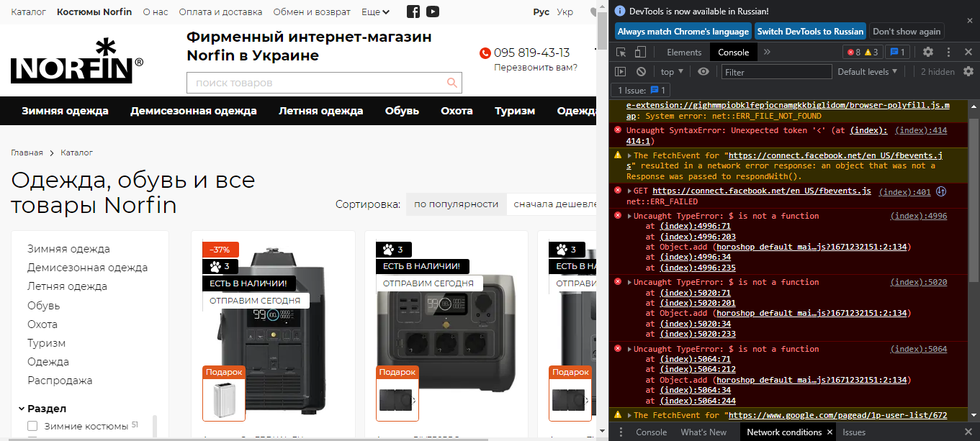Open the Facebook icon link
980x441 pixels.
[x=413, y=12]
